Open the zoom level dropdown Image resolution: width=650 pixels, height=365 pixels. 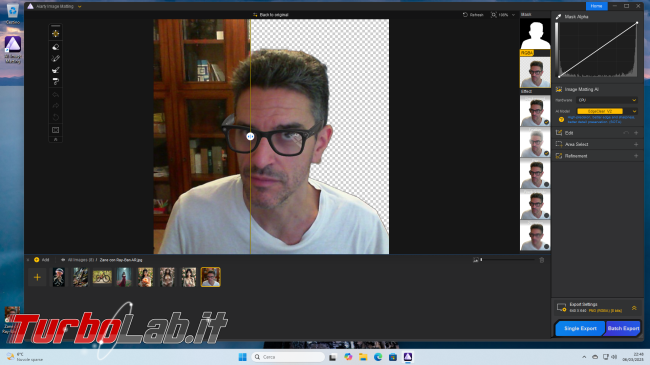(513, 15)
